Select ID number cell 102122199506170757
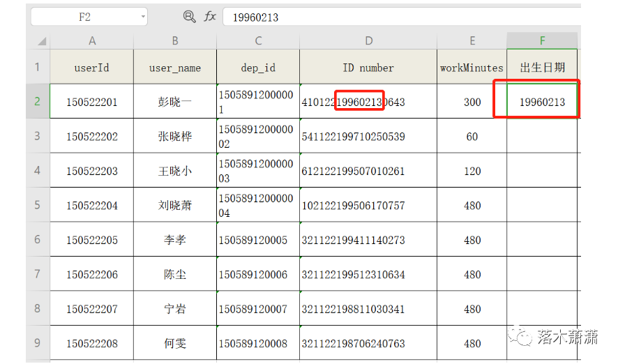618x364 pixels. pyautogui.click(x=368, y=205)
